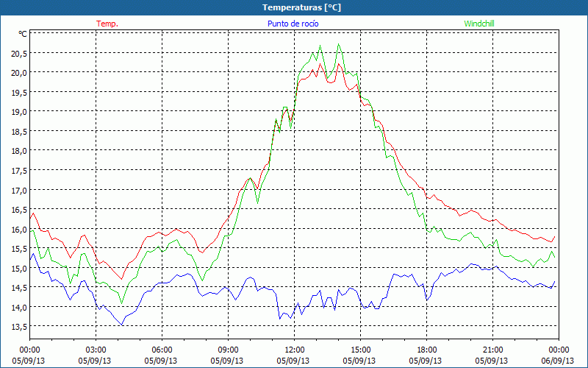The image size is (588, 368).
Task: Click the 20,5 y-axis value
Action: click(19, 54)
